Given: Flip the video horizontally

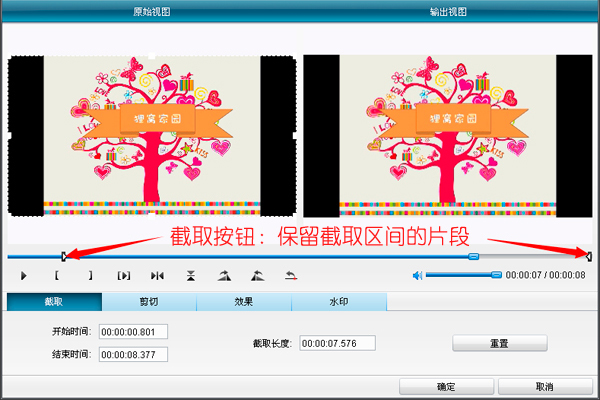Looking at the screenshot, I should point(157,276).
